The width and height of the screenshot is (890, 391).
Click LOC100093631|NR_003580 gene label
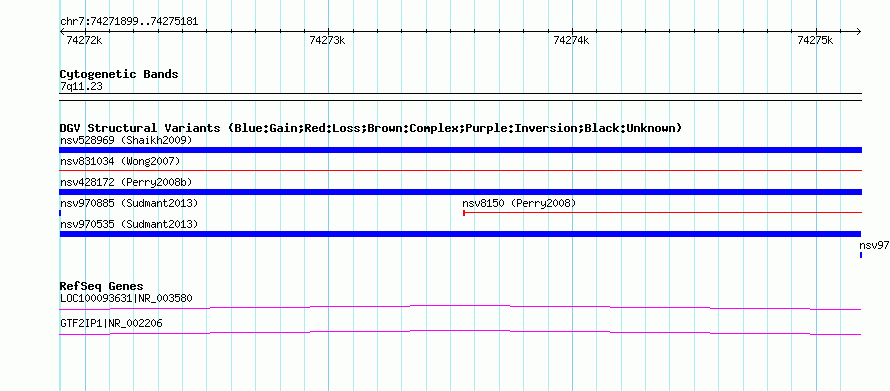(x=126, y=298)
